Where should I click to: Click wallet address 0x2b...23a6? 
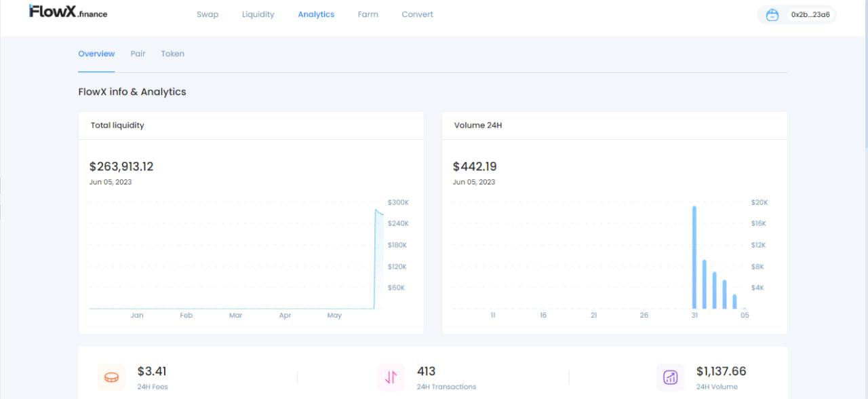810,15
